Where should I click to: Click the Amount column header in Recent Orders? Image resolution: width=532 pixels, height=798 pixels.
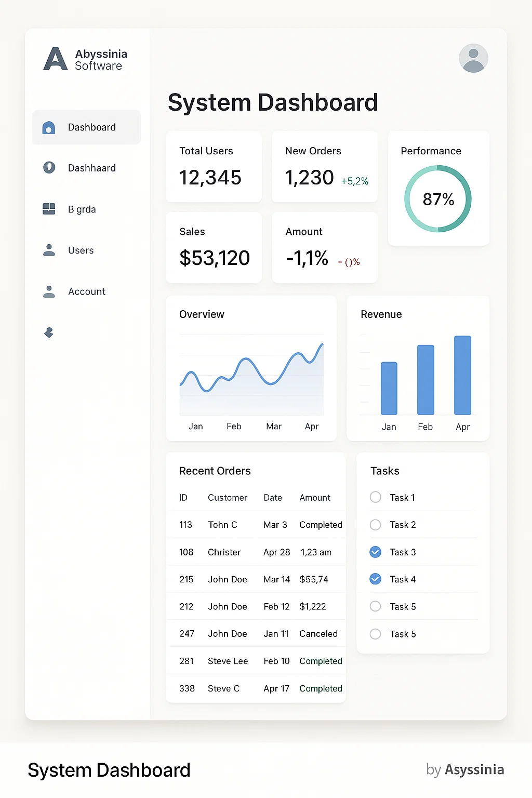point(314,498)
